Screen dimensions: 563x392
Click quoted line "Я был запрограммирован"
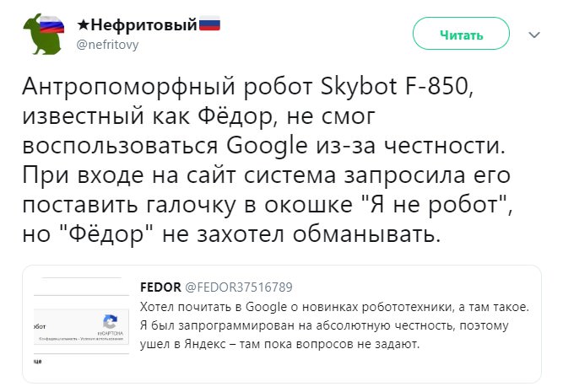334,325
